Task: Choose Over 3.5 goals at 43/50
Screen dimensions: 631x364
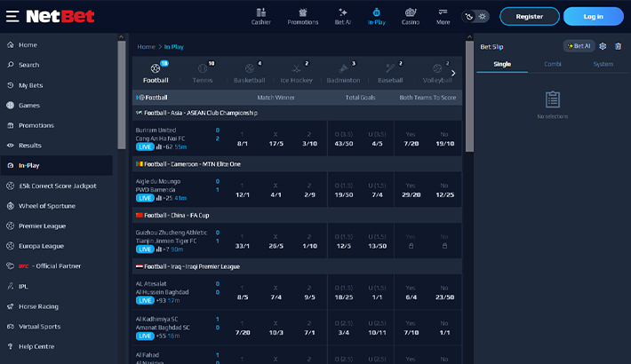Action: (344, 138)
